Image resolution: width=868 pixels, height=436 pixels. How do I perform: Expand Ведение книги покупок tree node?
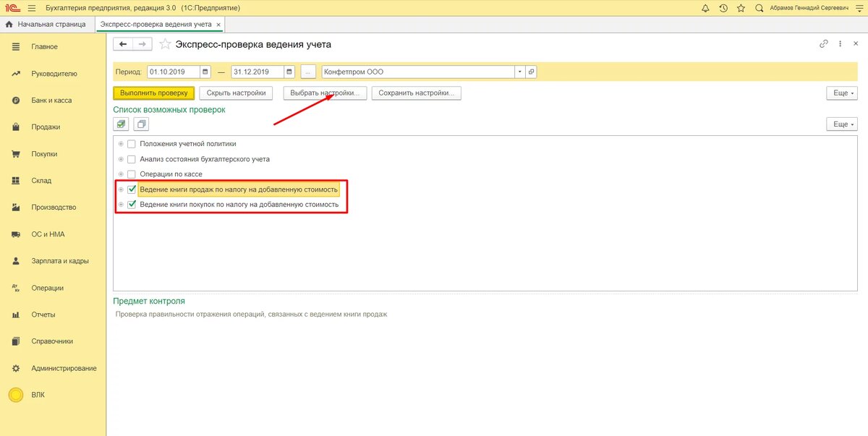tap(121, 205)
